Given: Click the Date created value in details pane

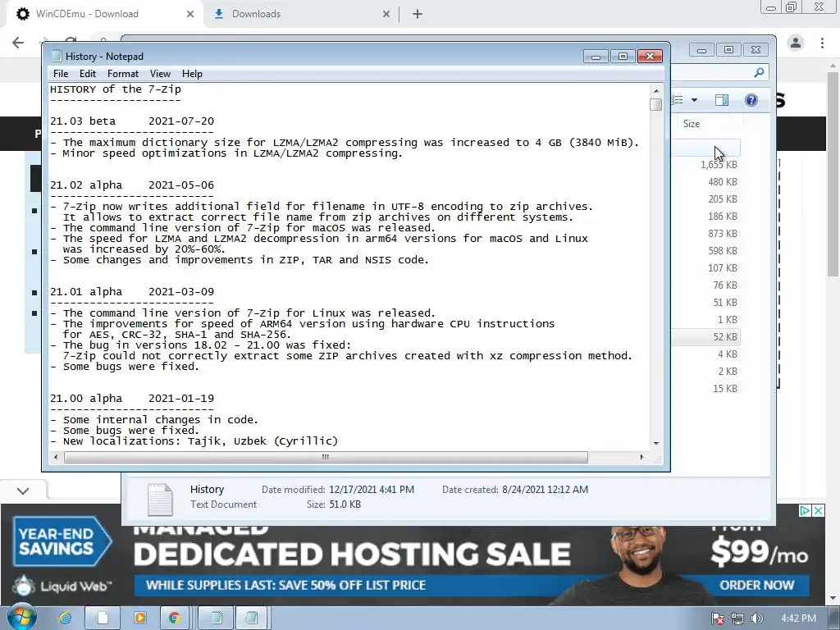Looking at the screenshot, I should click(545, 490).
